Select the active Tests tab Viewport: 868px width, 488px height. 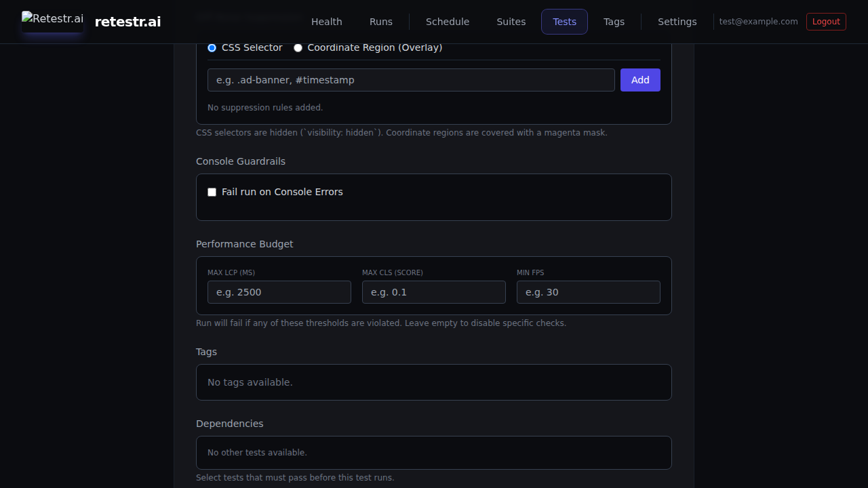564,22
